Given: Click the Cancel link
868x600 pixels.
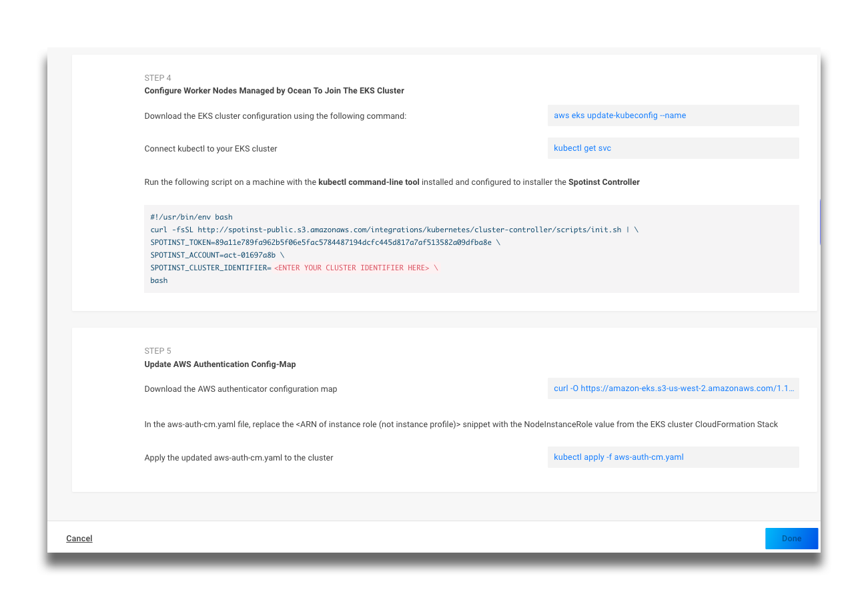Looking at the screenshot, I should coord(79,539).
